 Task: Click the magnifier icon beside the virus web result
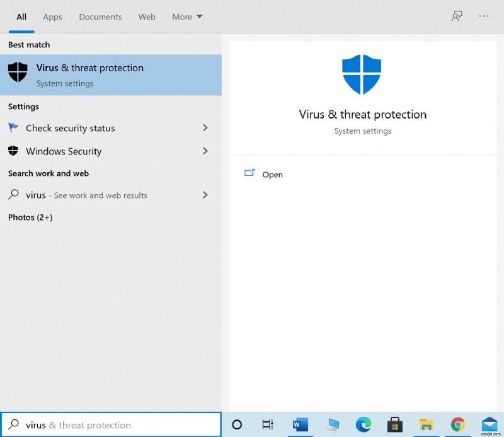[13, 195]
